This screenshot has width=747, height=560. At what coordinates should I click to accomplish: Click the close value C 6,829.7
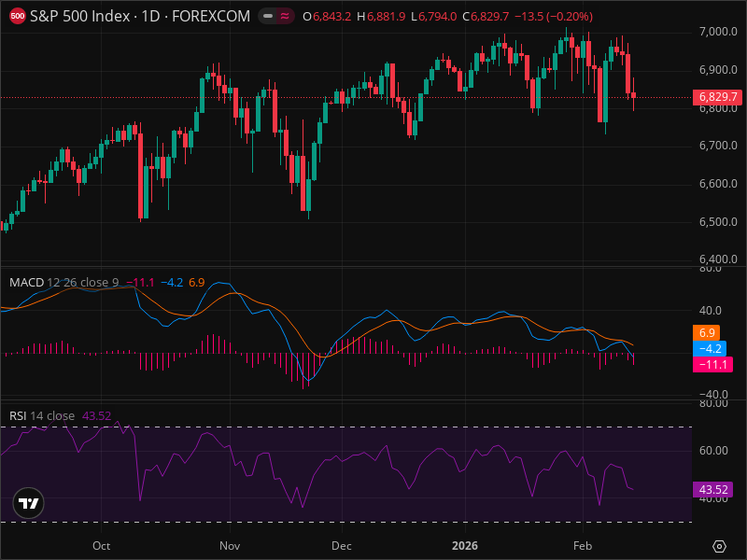coord(486,17)
